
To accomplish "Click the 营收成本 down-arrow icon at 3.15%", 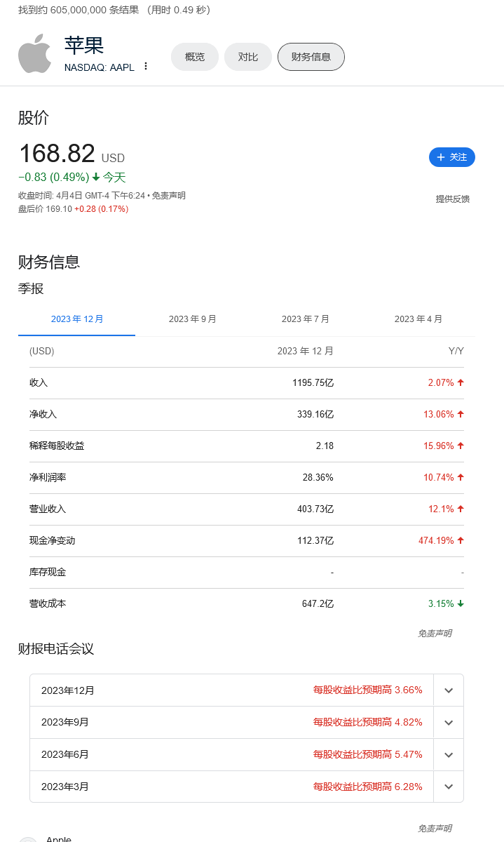I will click(x=461, y=603).
